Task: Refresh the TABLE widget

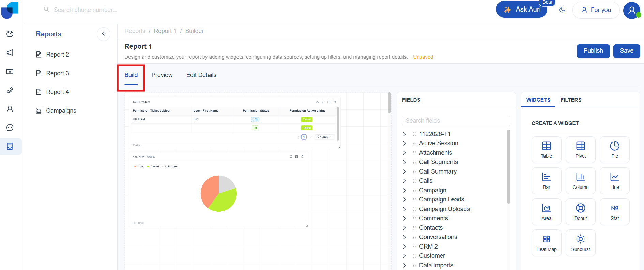Action: point(323,102)
